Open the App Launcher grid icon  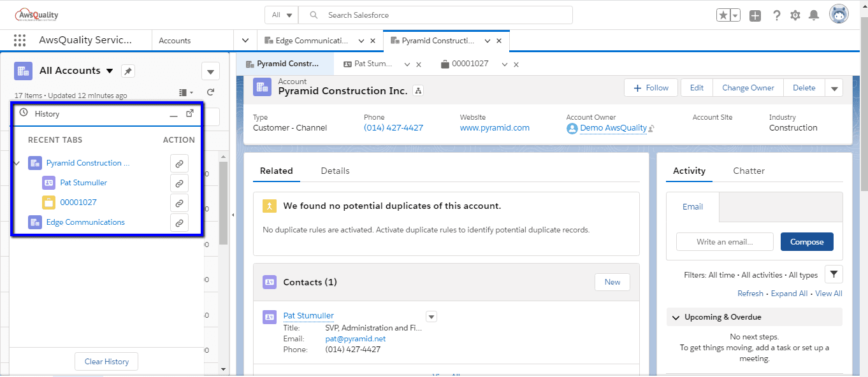point(20,40)
